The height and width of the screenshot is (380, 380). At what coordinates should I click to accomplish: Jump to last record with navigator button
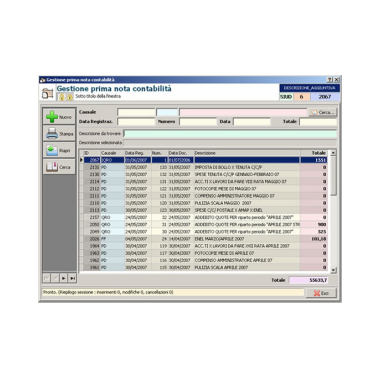(x=72, y=278)
